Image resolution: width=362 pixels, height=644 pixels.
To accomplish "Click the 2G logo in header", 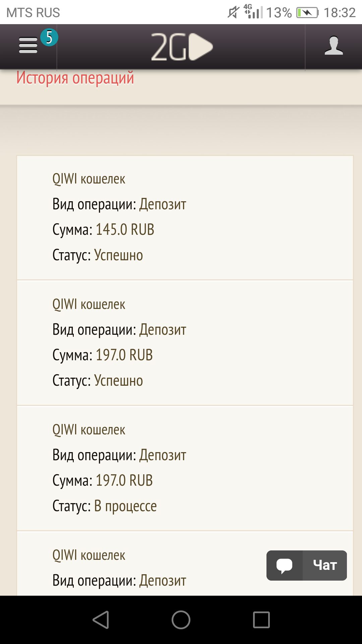I will point(181,47).
